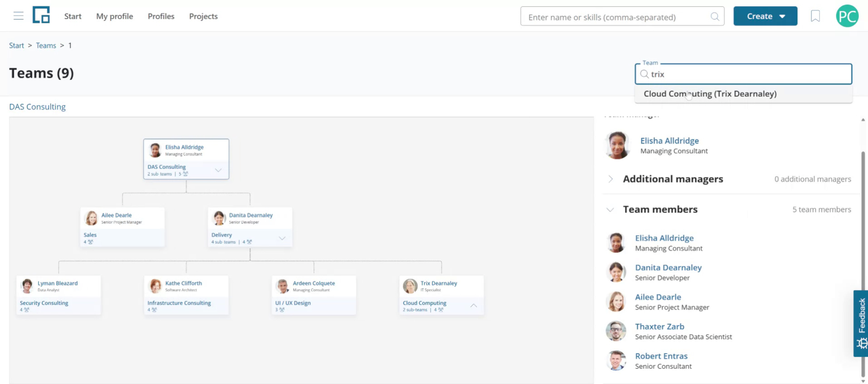Open the DAS Consulting heading link
868x384 pixels.
(37, 107)
